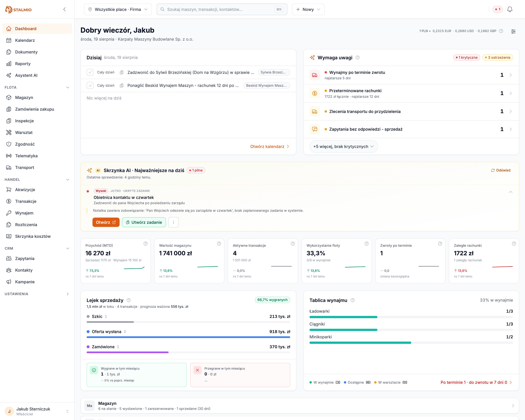Click the exchange rate help icon
Viewport: 525px width, 420px height.
[501, 31]
